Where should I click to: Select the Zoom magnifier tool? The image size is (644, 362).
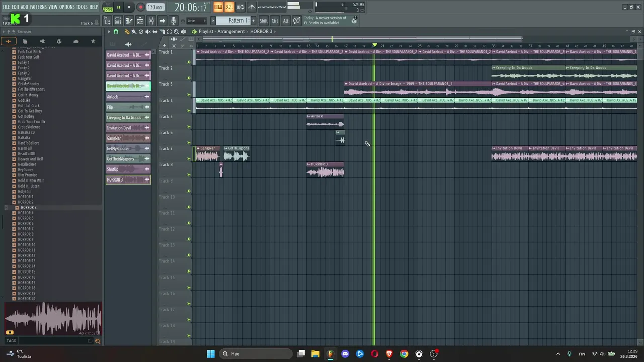pyautogui.click(x=176, y=31)
